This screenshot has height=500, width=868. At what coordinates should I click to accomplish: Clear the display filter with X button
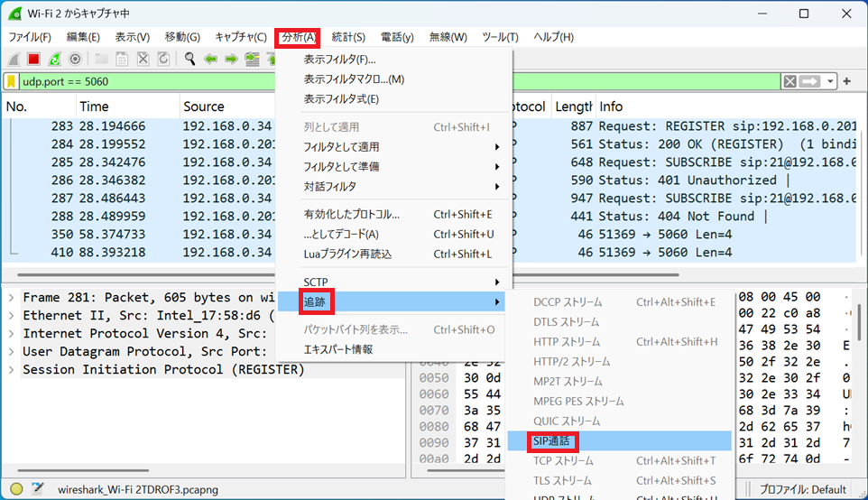point(790,81)
